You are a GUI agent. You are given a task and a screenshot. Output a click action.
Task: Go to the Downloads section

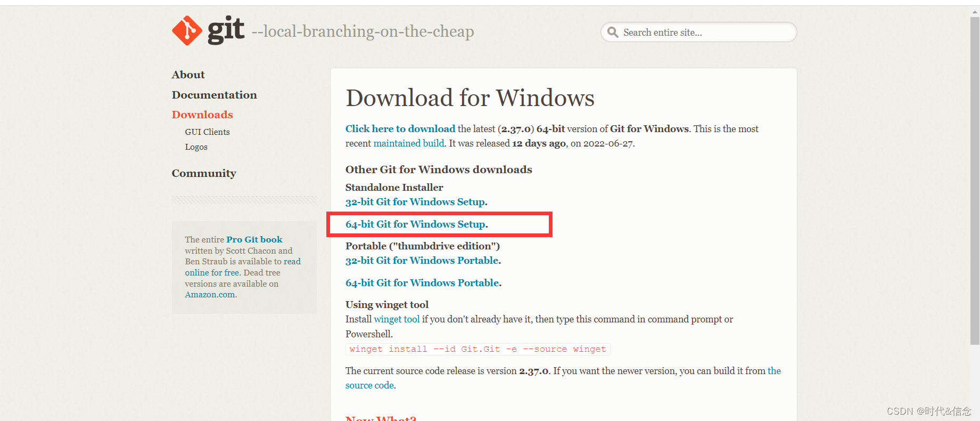pyautogui.click(x=202, y=115)
